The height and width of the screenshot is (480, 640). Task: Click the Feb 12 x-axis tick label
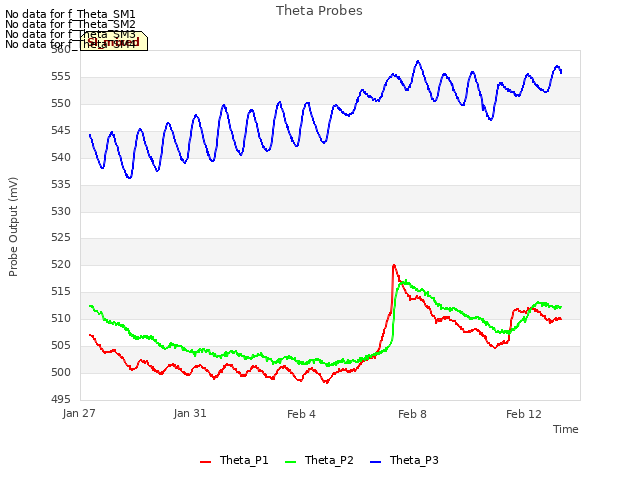[x=524, y=414]
